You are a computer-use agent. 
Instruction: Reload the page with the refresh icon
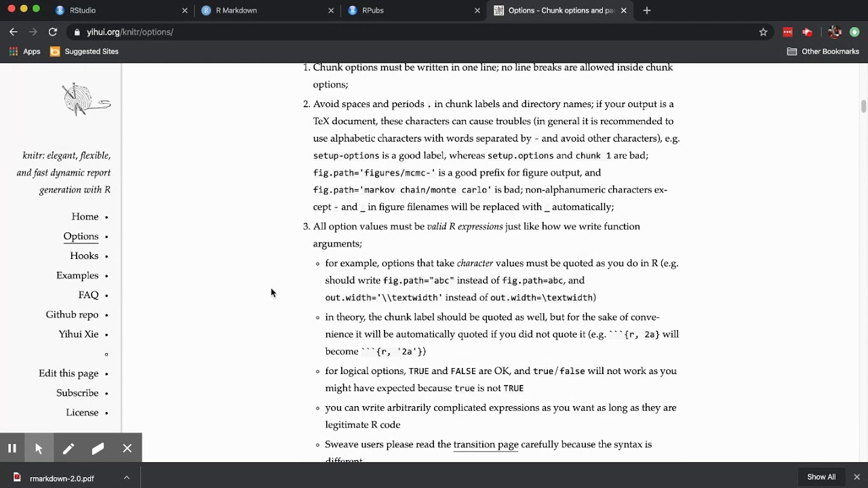click(52, 32)
